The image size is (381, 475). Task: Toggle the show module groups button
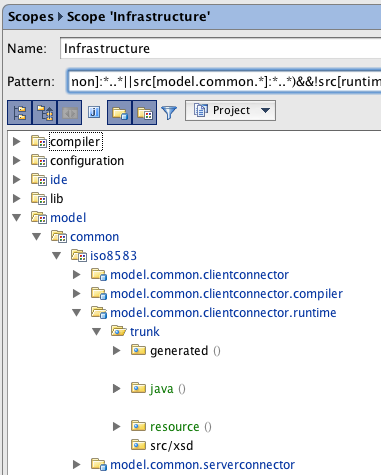click(145, 113)
